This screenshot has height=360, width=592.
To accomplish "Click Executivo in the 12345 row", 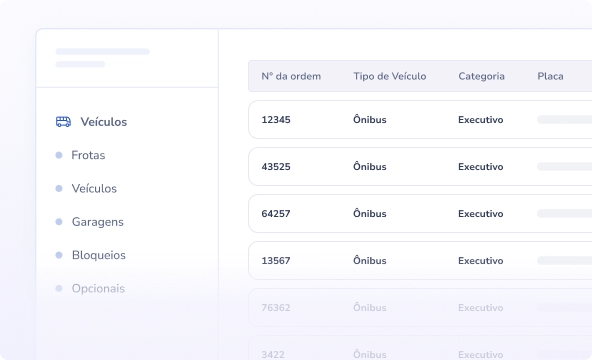I will [x=481, y=120].
